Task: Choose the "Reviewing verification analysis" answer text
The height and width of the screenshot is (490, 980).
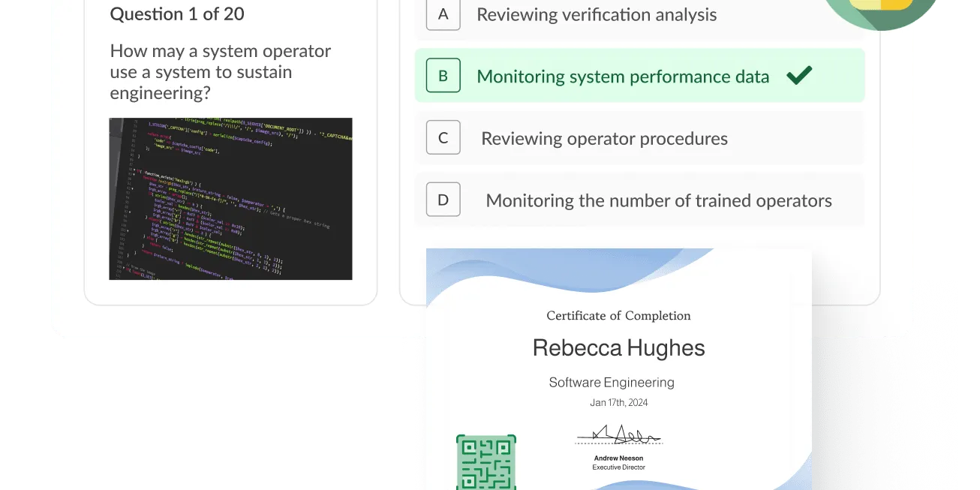Action: pyautogui.click(x=597, y=14)
